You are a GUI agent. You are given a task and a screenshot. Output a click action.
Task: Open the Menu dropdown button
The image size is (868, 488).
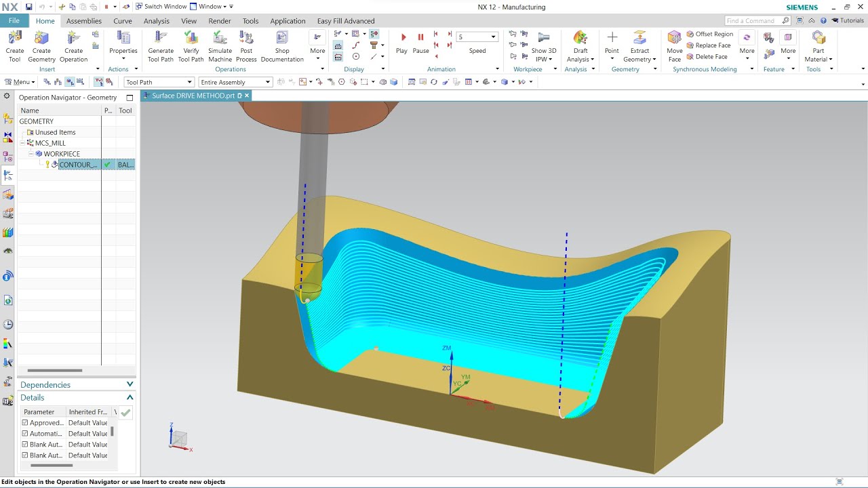(20, 82)
